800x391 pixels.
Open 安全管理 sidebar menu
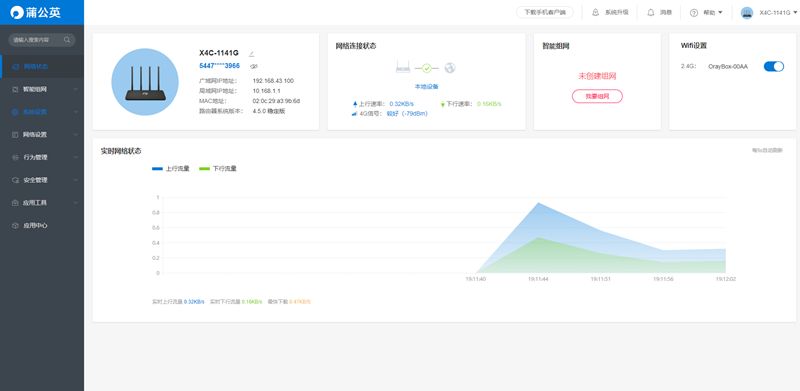(x=42, y=180)
